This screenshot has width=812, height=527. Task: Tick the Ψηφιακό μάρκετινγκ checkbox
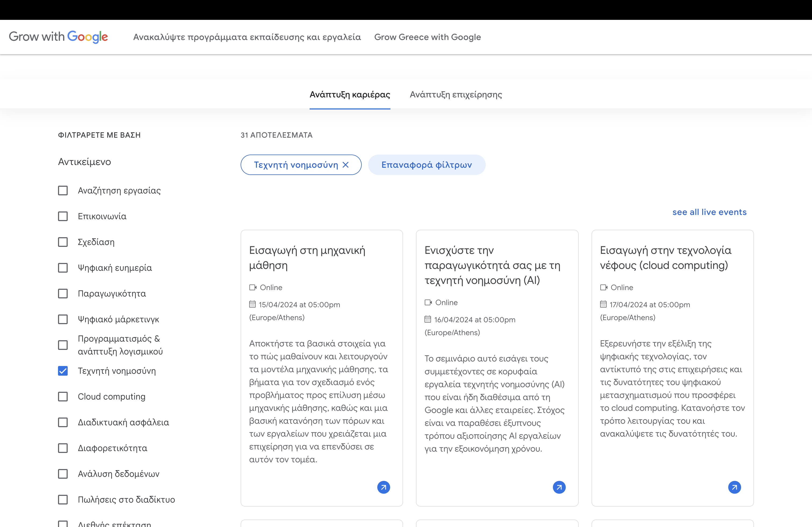[x=63, y=319]
